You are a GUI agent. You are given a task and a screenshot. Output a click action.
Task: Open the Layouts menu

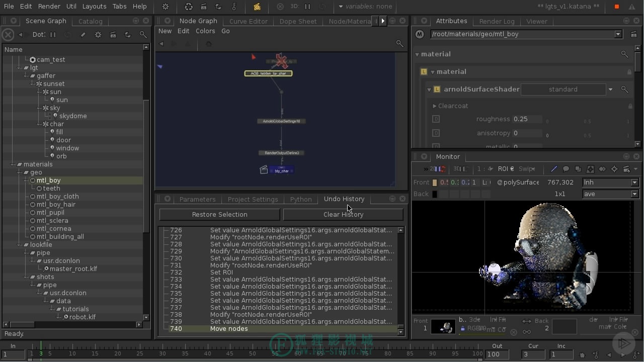[94, 7]
